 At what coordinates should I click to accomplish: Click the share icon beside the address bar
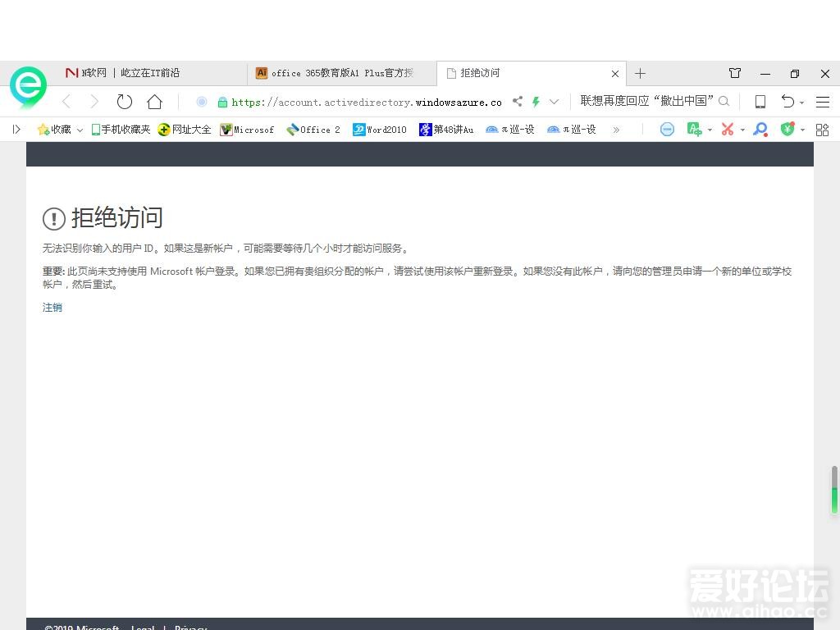[518, 102]
